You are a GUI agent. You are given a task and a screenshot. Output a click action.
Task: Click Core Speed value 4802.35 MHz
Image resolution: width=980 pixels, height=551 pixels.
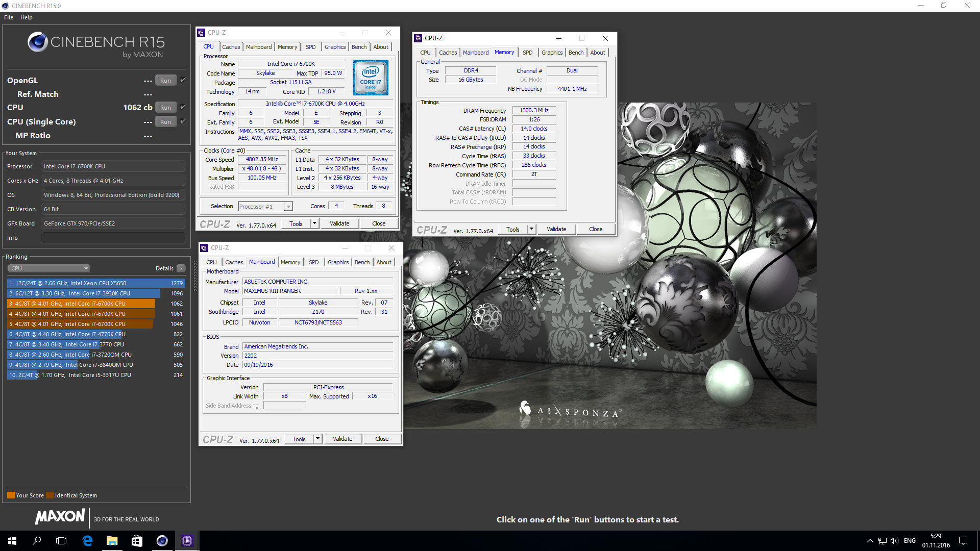pos(262,159)
